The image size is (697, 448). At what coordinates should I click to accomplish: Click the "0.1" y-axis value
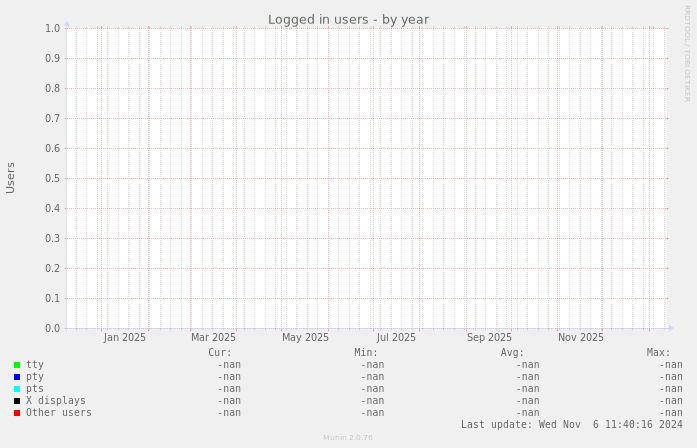coord(52,299)
